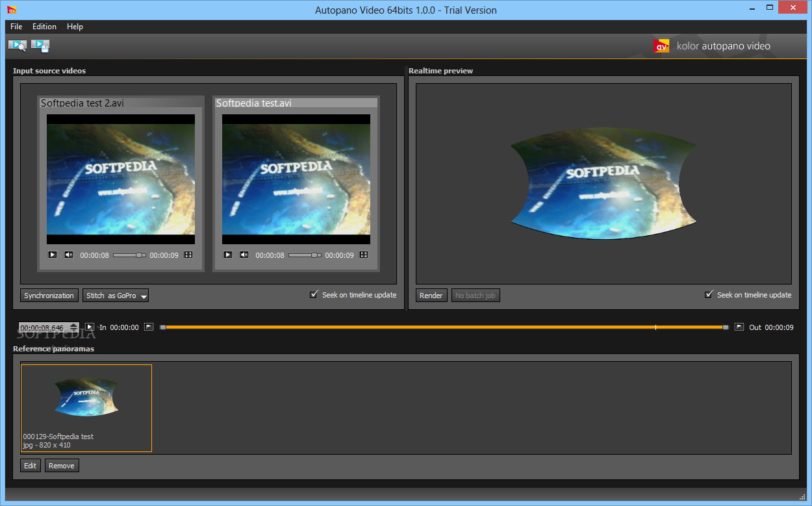Click the save project toolbar icon
Viewport: 812px width, 506px height.
[40, 45]
